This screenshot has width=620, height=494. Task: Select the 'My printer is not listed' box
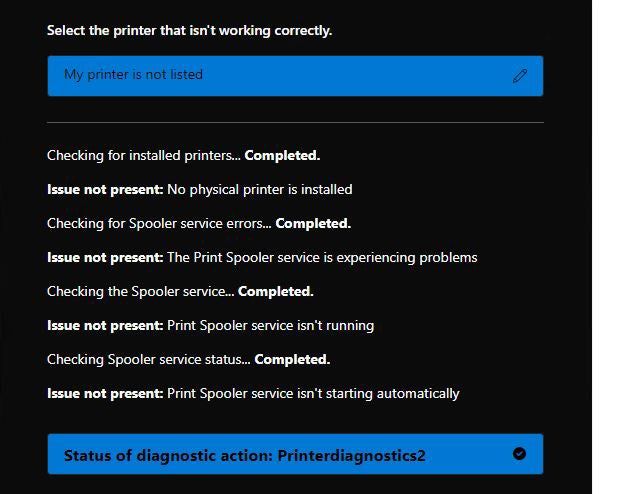295,76
